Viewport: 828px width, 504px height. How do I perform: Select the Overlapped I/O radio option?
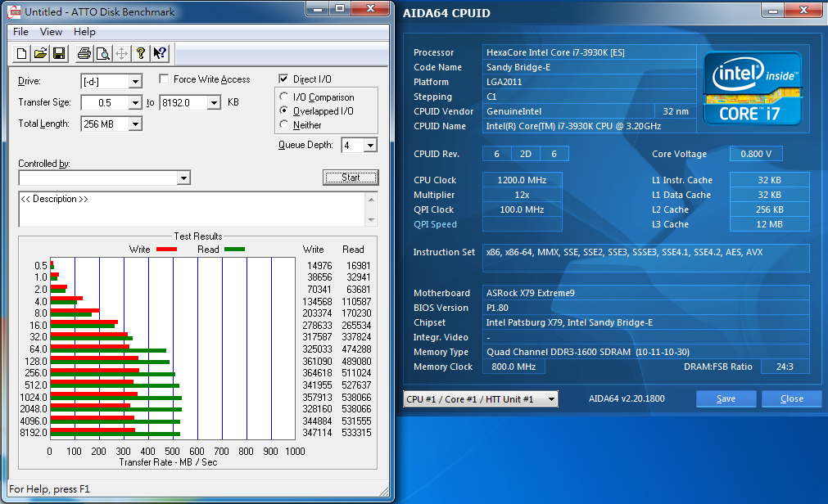tap(284, 110)
